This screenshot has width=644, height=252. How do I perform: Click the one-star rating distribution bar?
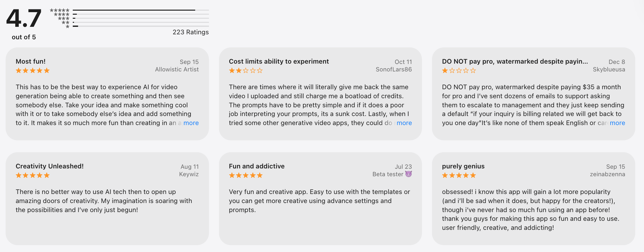[x=141, y=26]
